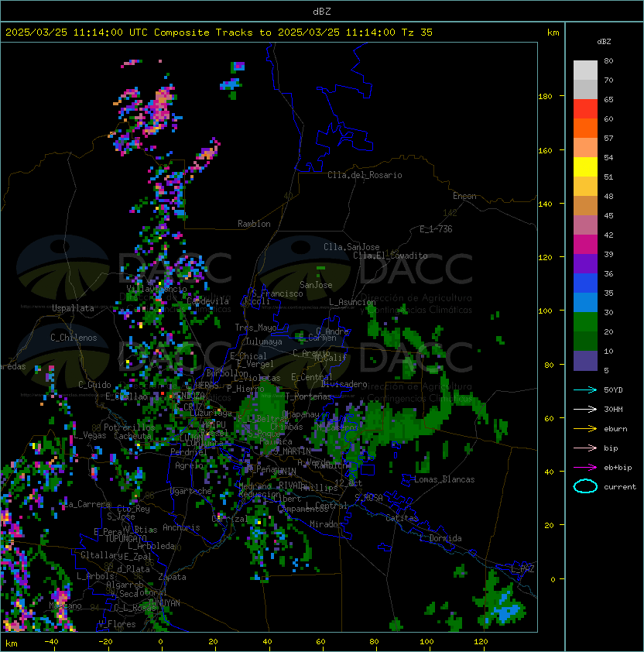Click the '-40' tick on bottom axis
This screenshot has height=652, width=644.
click(x=51, y=642)
